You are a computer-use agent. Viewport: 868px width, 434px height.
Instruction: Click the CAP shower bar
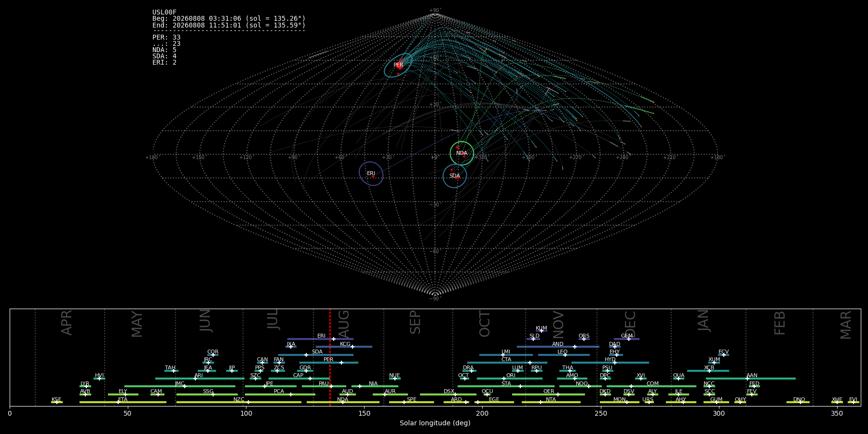pyautogui.click(x=298, y=379)
